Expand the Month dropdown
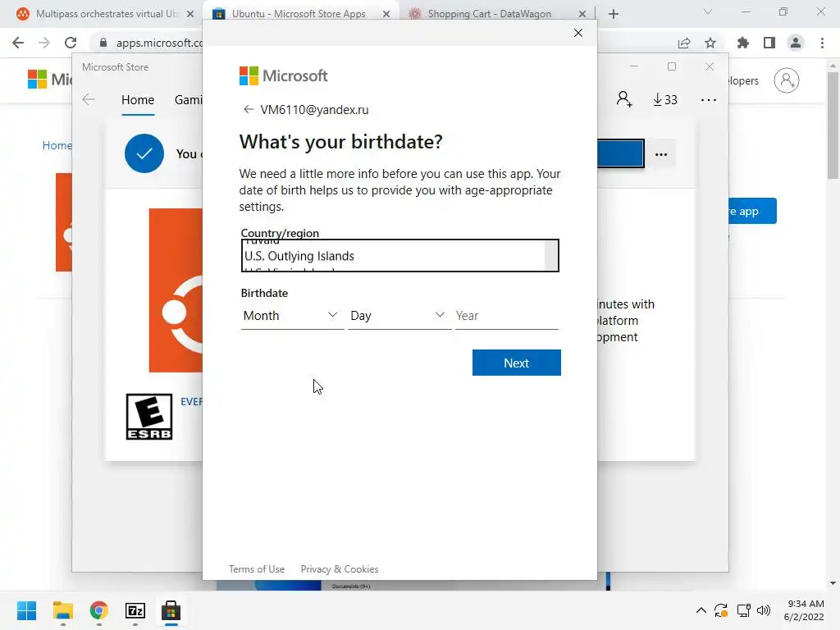Viewport: 840px width, 630px height. tap(292, 316)
